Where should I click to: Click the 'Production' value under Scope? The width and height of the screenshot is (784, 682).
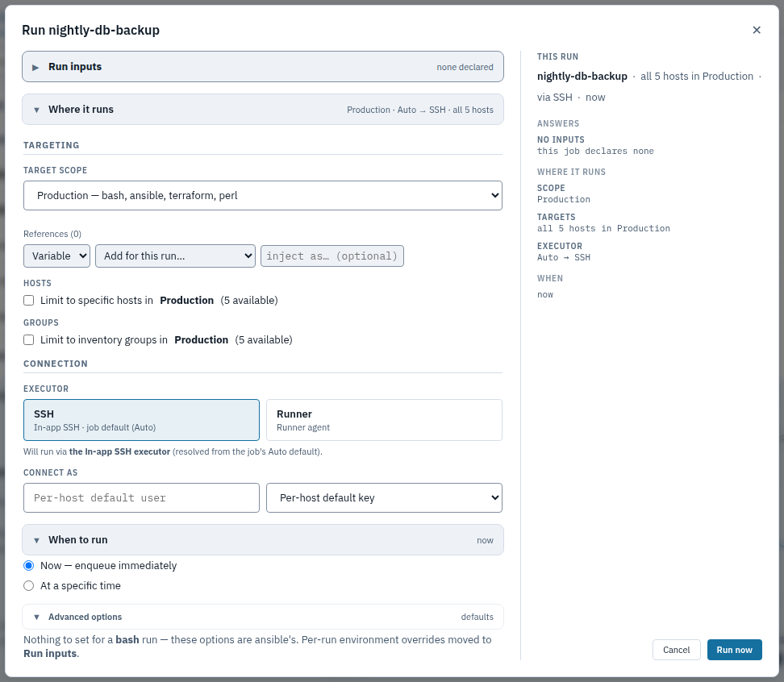coord(564,199)
